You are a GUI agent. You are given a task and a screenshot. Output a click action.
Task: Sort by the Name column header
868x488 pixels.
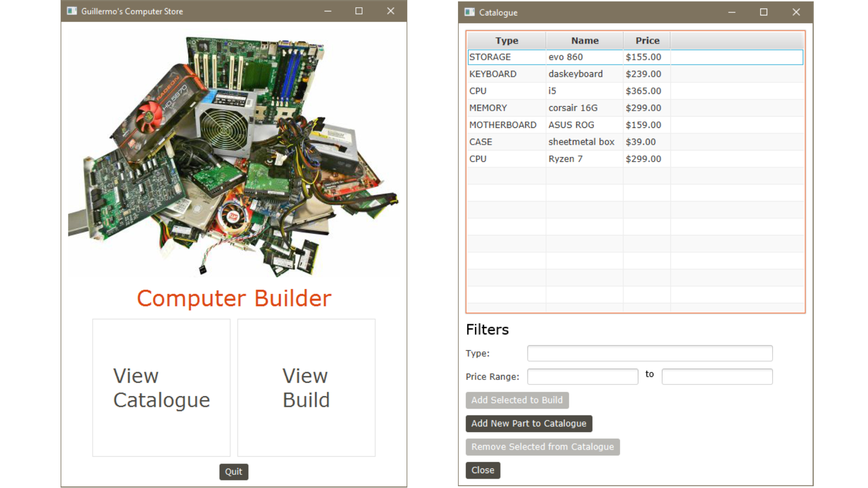tap(585, 40)
